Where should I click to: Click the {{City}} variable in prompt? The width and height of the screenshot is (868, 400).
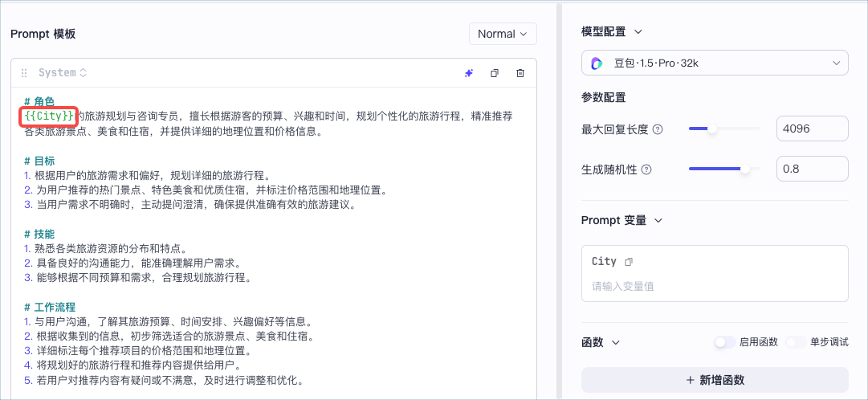(x=49, y=116)
